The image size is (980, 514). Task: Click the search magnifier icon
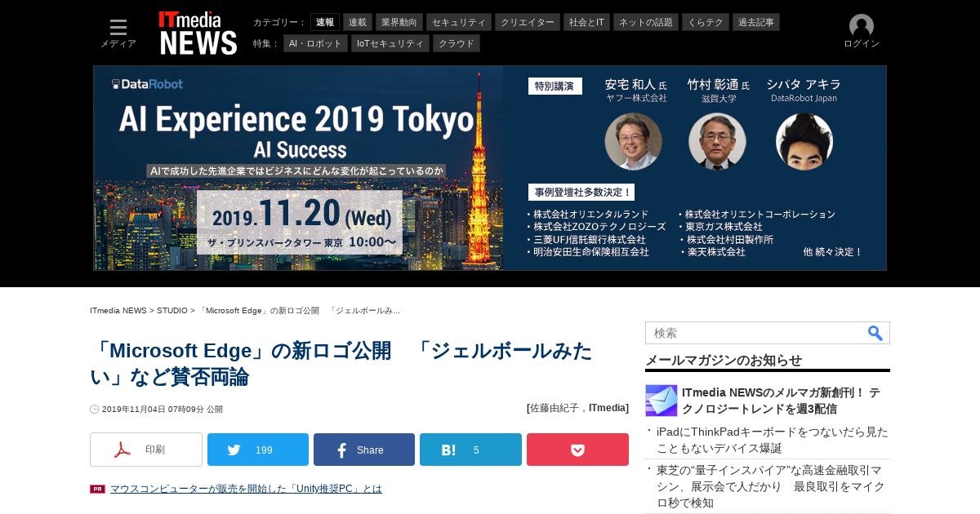pos(875,333)
